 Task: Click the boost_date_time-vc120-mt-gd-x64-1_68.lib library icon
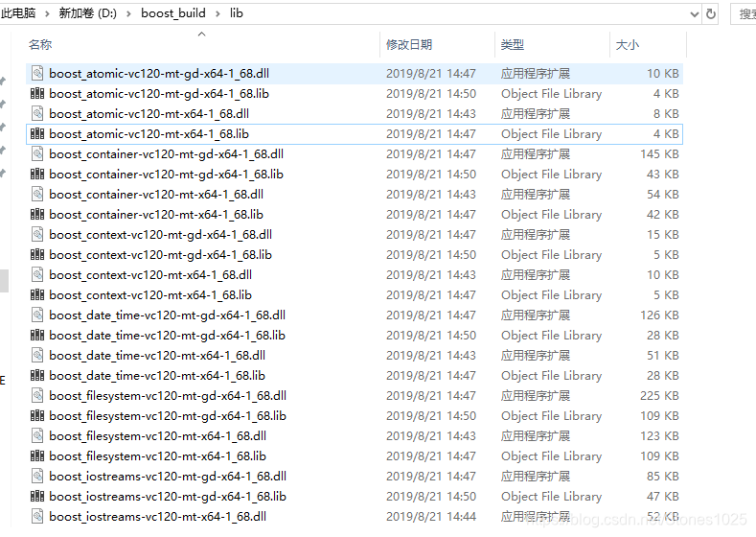point(37,336)
